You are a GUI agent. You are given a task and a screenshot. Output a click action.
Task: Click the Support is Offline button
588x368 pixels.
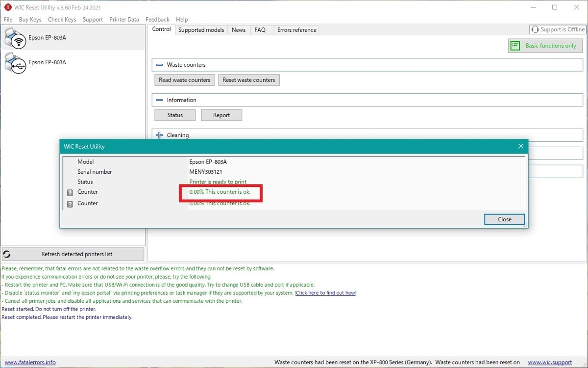[x=558, y=29]
